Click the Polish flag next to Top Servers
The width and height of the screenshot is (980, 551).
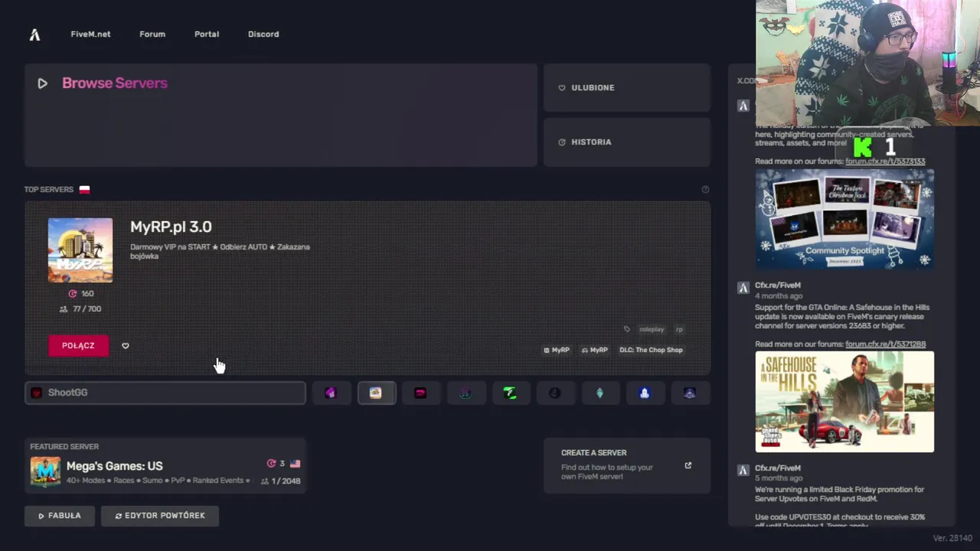pyautogui.click(x=84, y=190)
